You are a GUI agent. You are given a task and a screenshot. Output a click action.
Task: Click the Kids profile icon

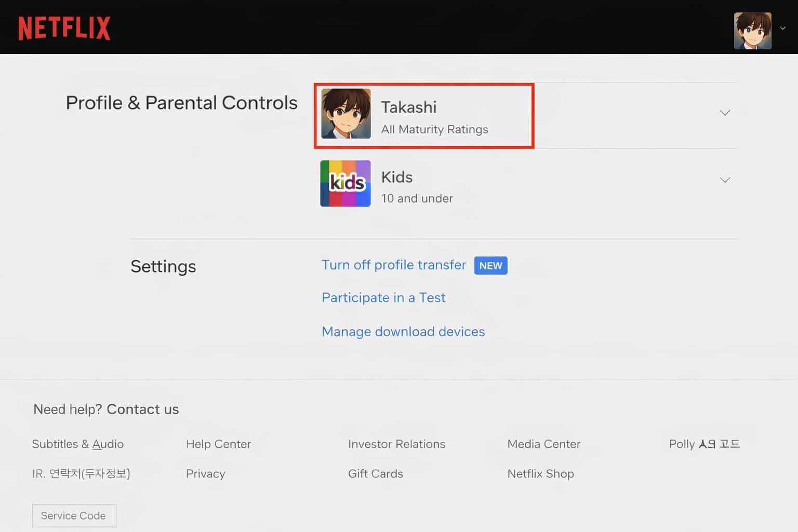coord(345,183)
